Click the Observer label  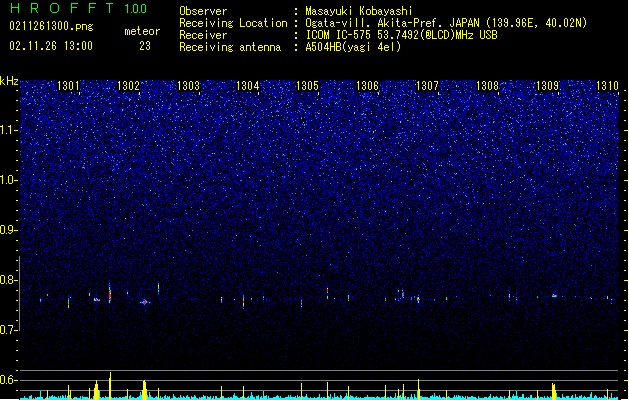203,11
